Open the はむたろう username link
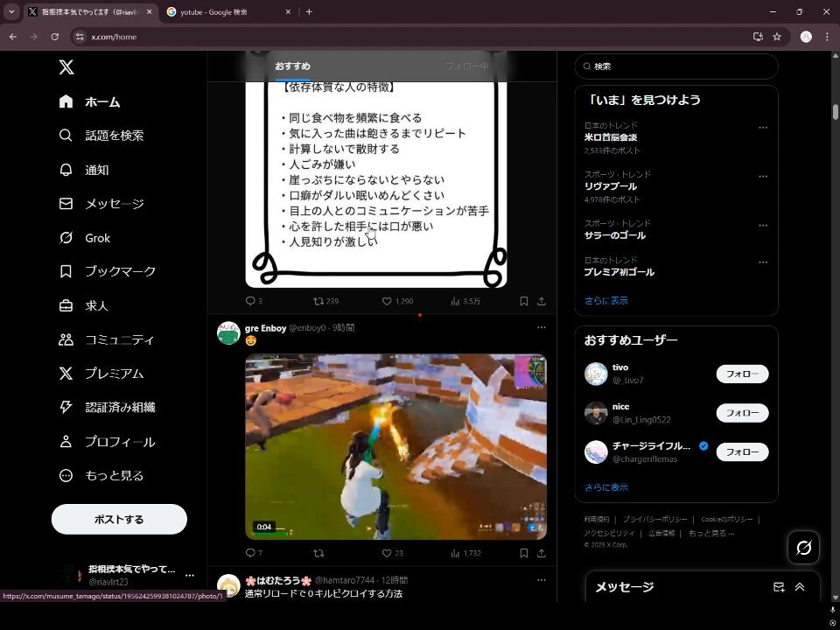This screenshot has height=630, width=840. (278, 580)
